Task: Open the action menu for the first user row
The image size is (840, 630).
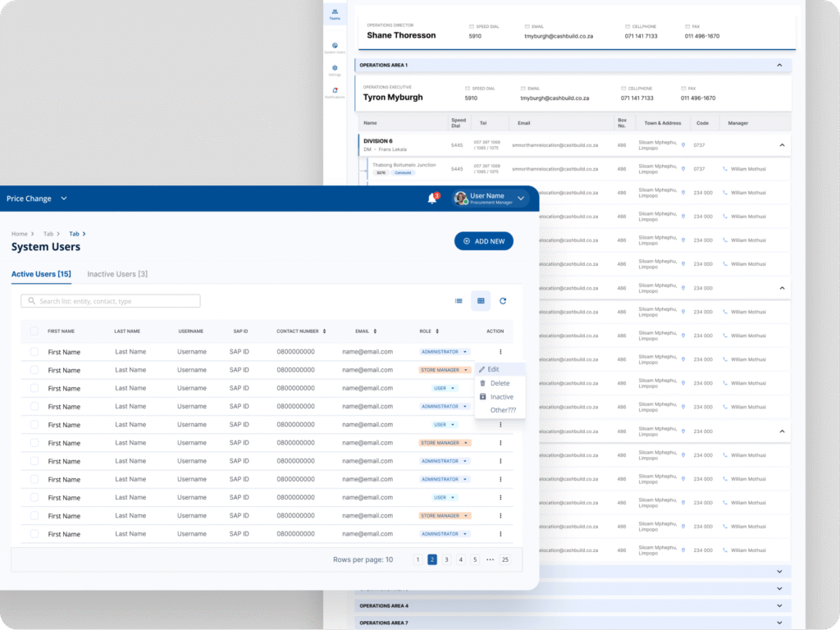Action: pyautogui.click(x=500, y=352)
